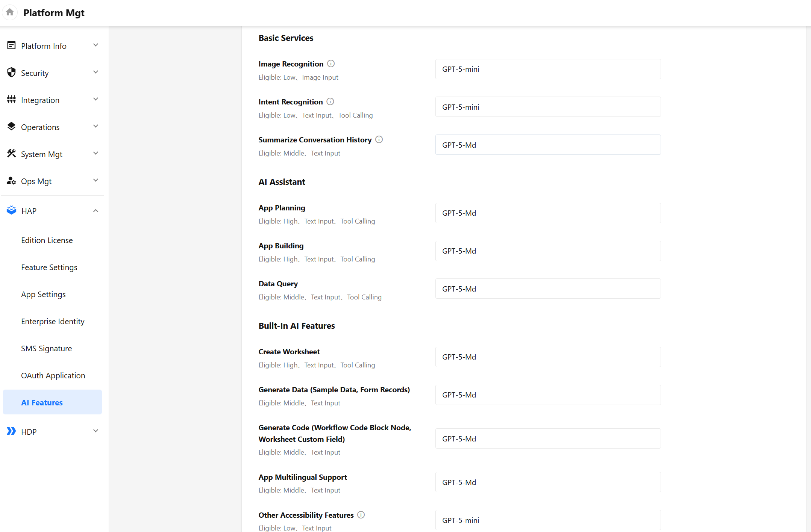Click the info icon next to Intent Recognition

tap(330, 101)
